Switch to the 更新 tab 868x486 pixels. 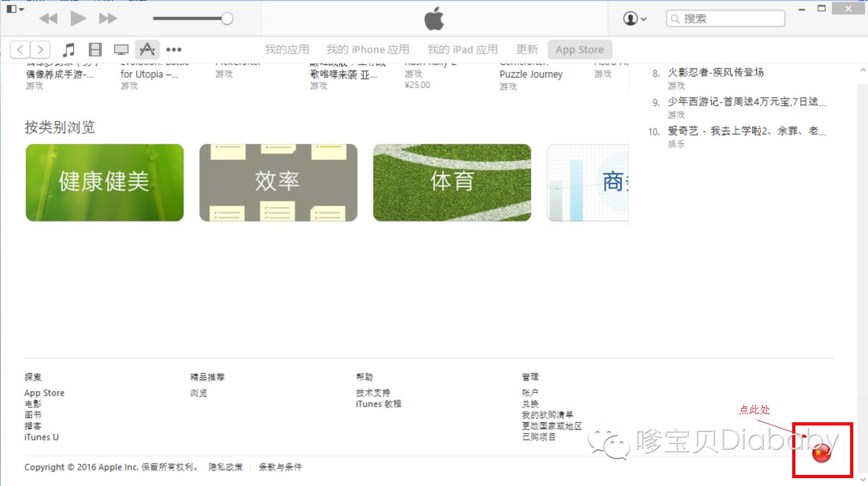click(x=527, y=49)
